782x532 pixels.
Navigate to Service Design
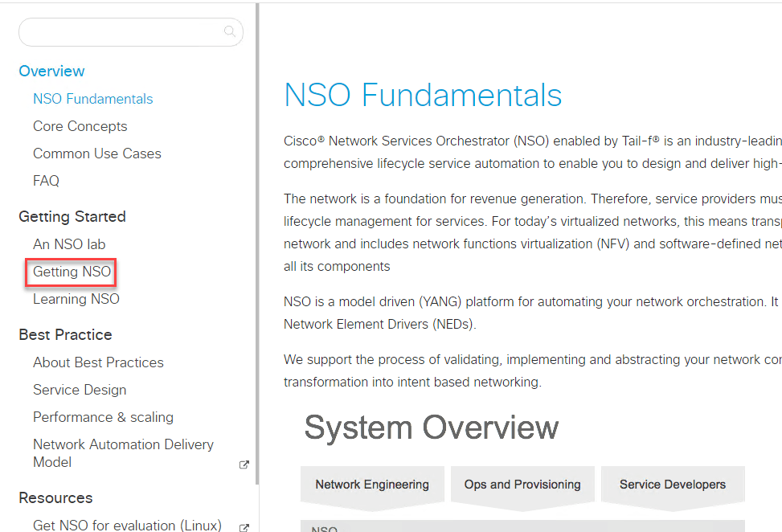[x=80, y=390]
